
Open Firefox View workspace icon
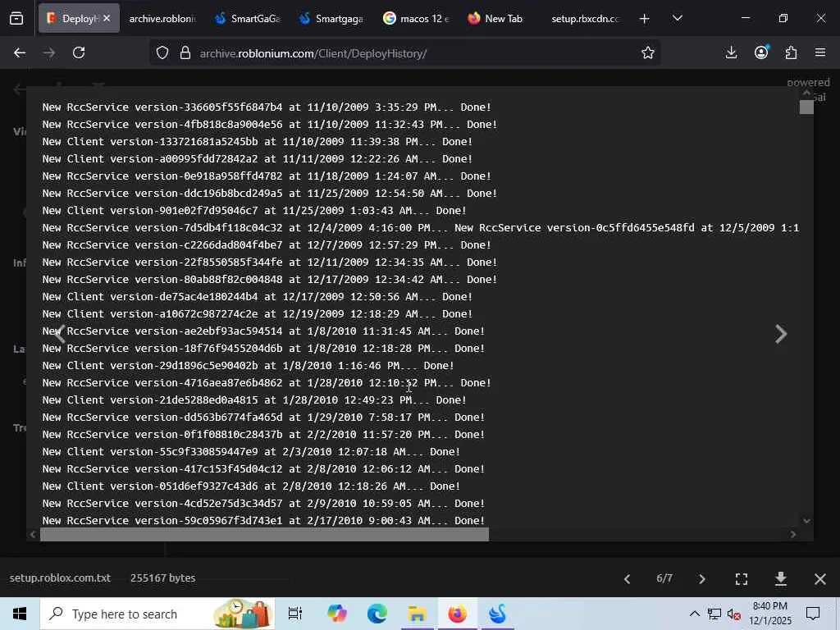16,18
